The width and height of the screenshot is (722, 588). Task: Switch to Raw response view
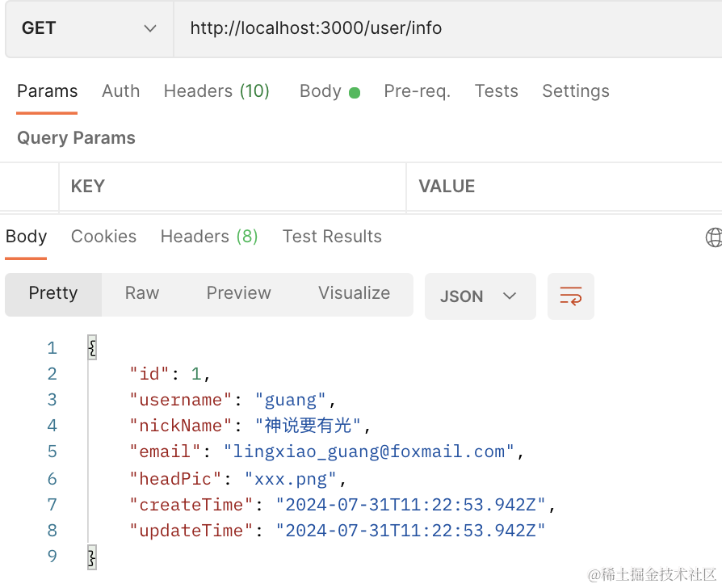point(142,293)
